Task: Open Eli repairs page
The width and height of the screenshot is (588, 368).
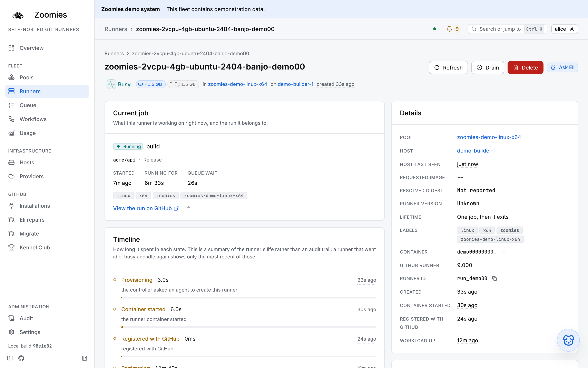Action: click(x=47, y=220)
